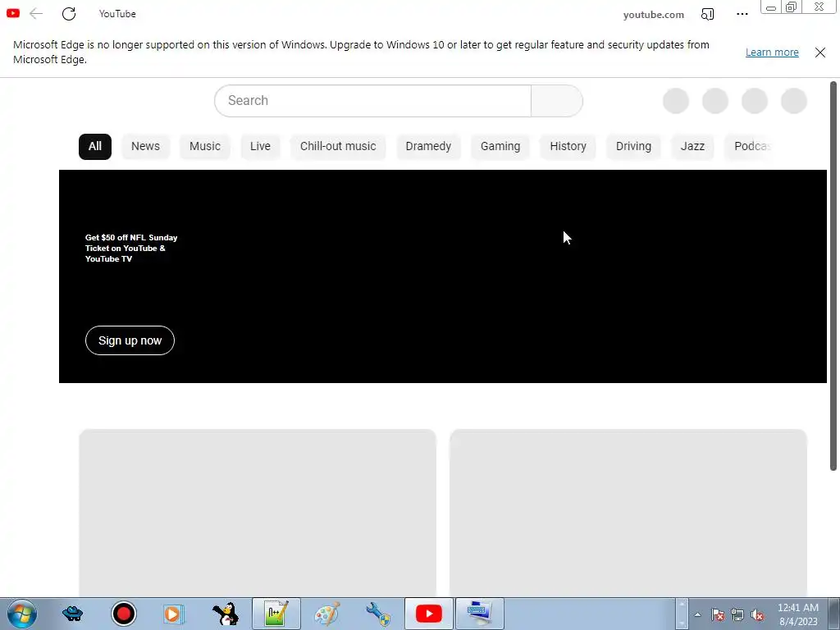
Task: Open the Learn more link
Action: click(x=772, y=52)
